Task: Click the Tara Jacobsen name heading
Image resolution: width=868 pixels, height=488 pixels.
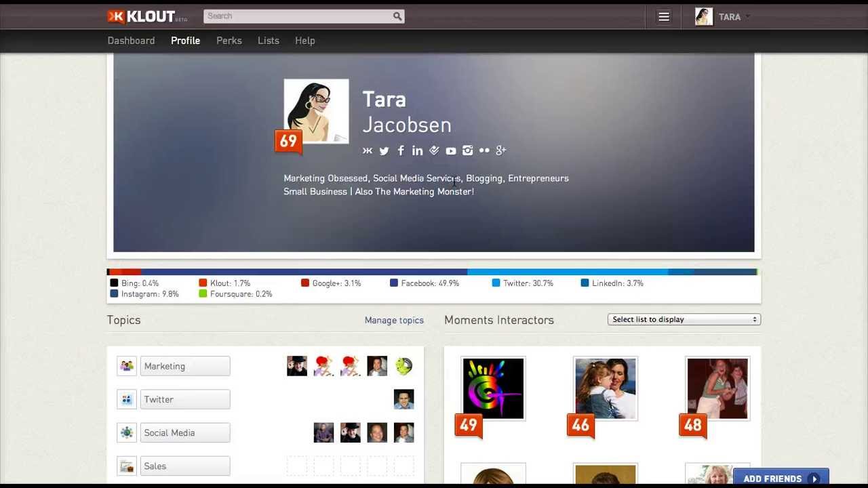Action: (x=407, y=112)
